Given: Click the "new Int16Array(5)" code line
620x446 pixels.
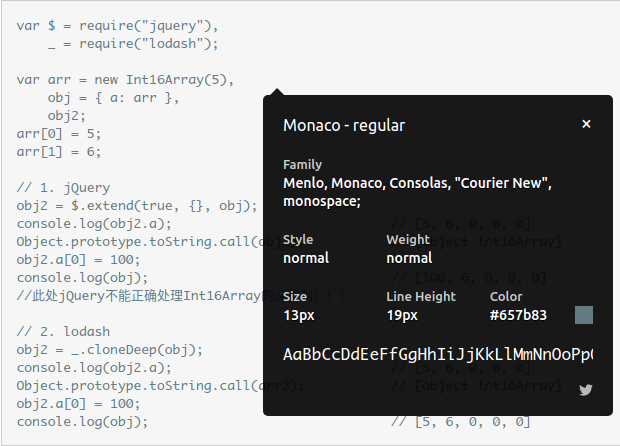Looking at the screenshot, I should coord(125,80).
